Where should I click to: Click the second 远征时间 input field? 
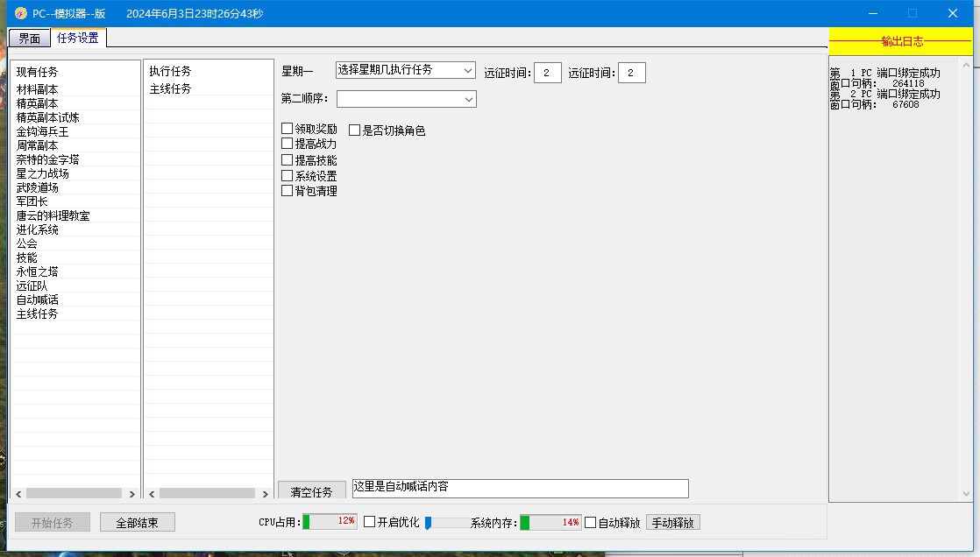[632, 73]
